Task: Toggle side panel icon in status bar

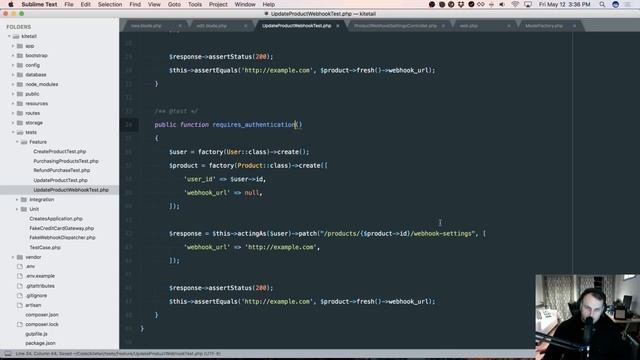Action: pos(8,353)
